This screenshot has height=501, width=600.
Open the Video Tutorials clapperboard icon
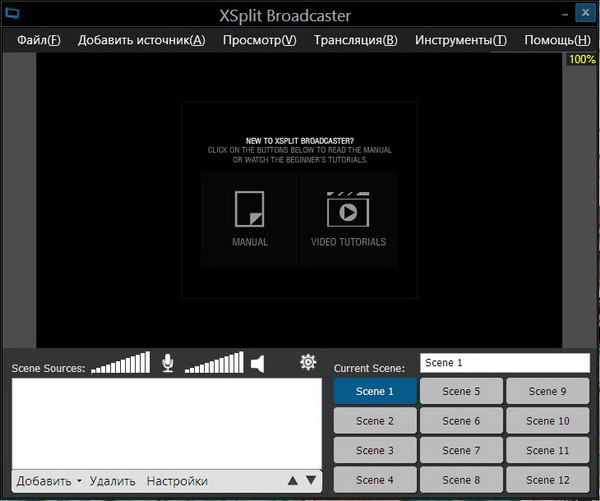pos(348,210)
